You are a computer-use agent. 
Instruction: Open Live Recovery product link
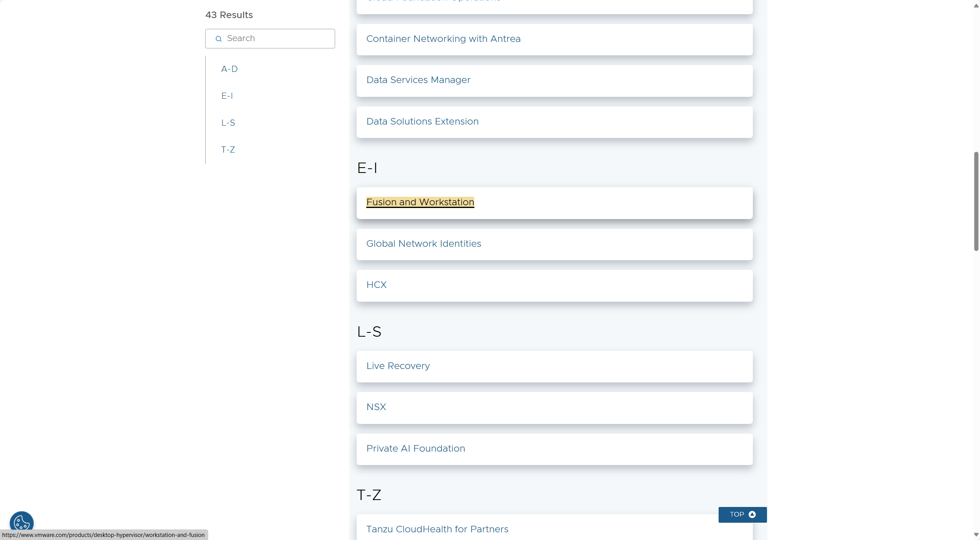click(x=398, y=366)
